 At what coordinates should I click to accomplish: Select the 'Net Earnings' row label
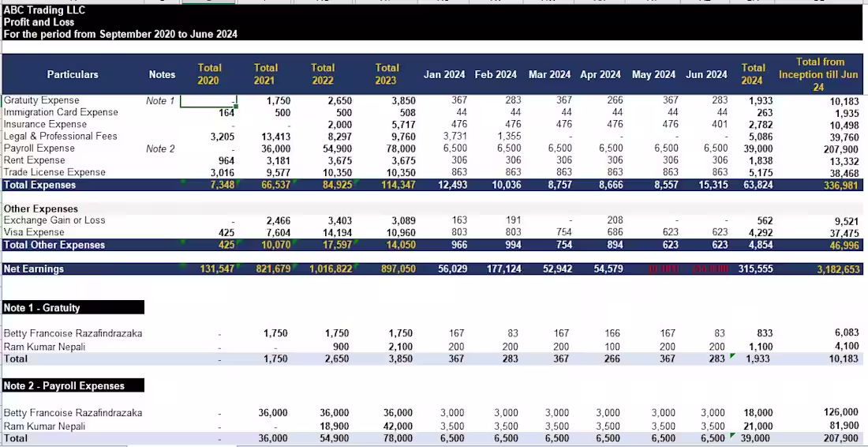point(34,269)
